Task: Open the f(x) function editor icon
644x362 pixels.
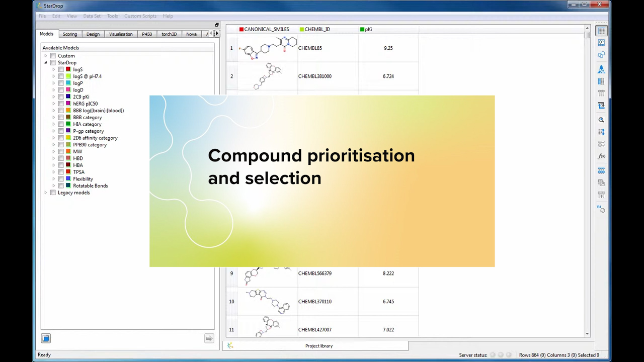Action: (602, 156)
